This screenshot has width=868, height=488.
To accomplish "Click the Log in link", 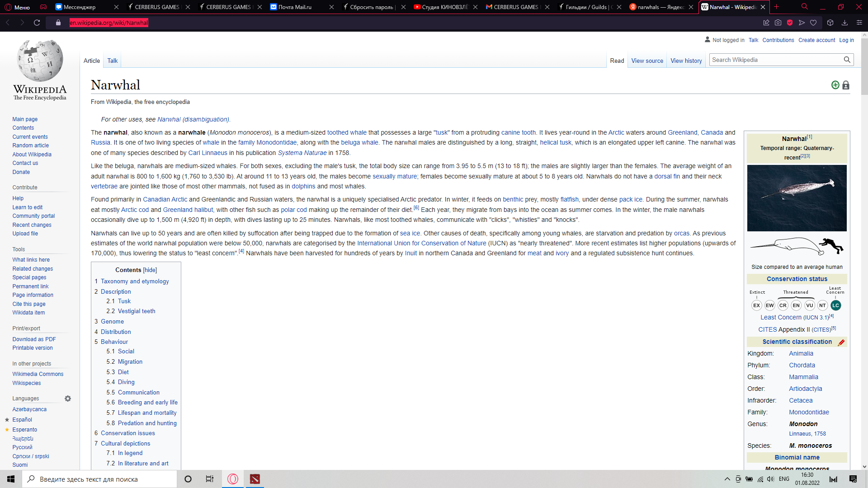I will [846, 40].
